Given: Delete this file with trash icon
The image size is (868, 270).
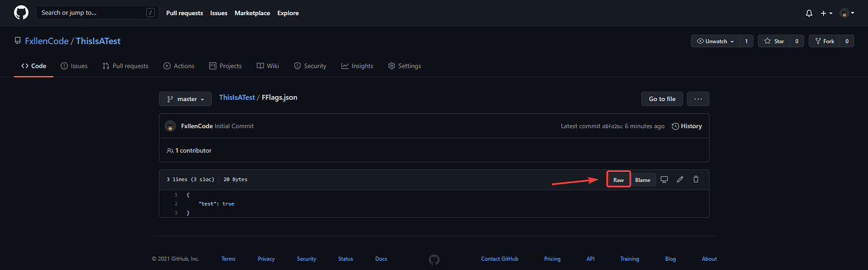Looking at the screenshot, I should [x=696, y=180].
